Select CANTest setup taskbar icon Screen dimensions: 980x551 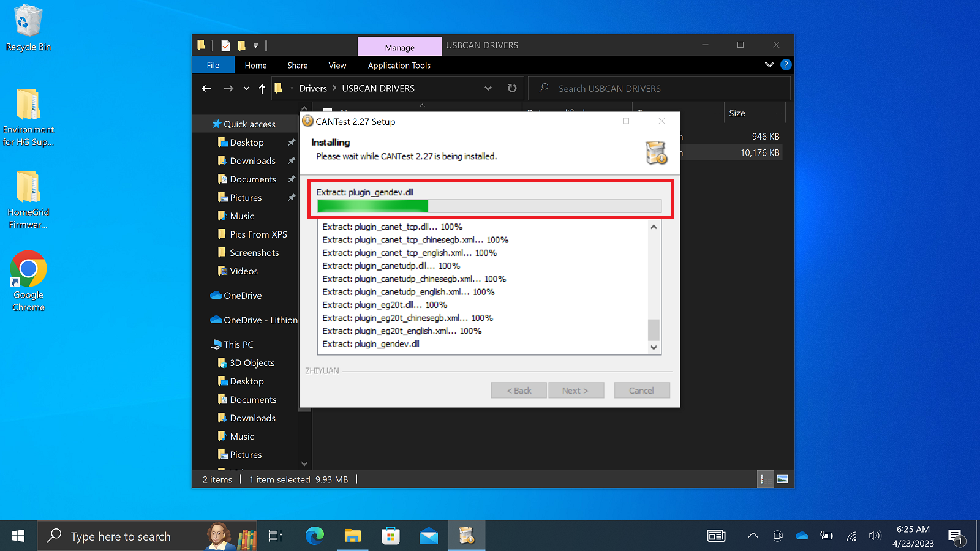click(x=467, y=536)
